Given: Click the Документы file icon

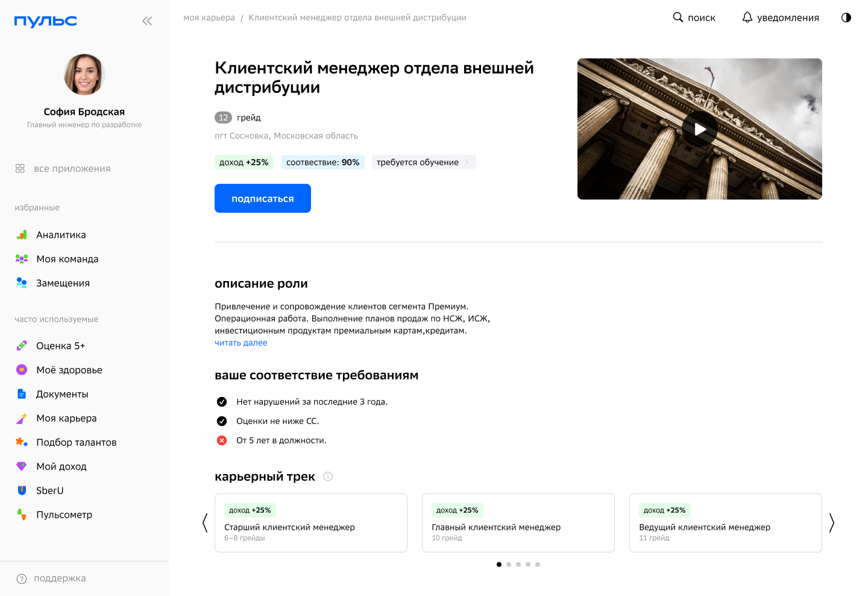Looking at the screenshot, I should click(x=22, y=394).
